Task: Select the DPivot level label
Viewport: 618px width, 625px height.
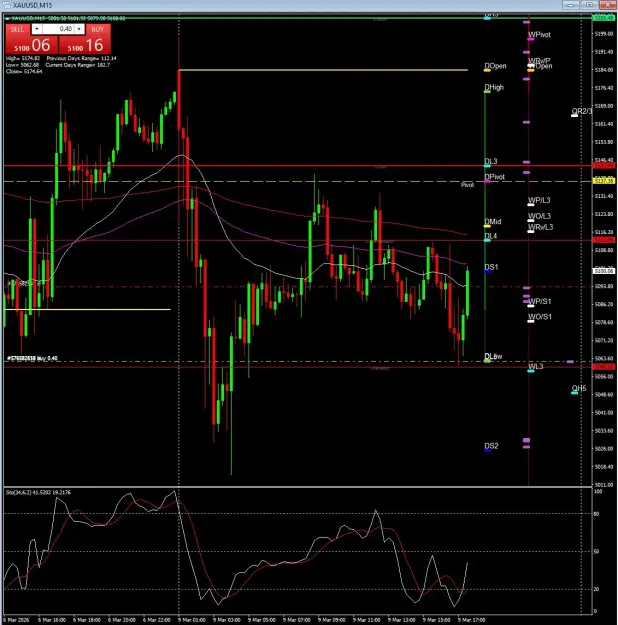Action: coord(494,177)
